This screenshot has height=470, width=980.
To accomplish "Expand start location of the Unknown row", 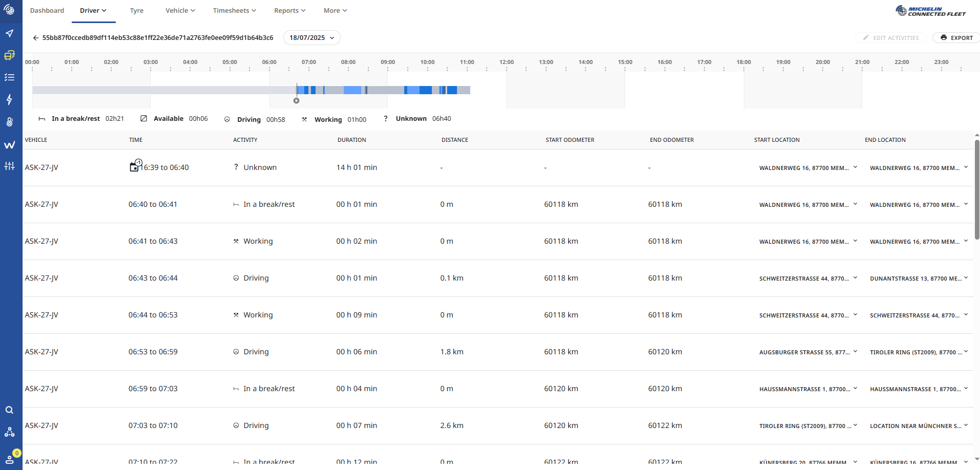I will click(x=855, y=167).
